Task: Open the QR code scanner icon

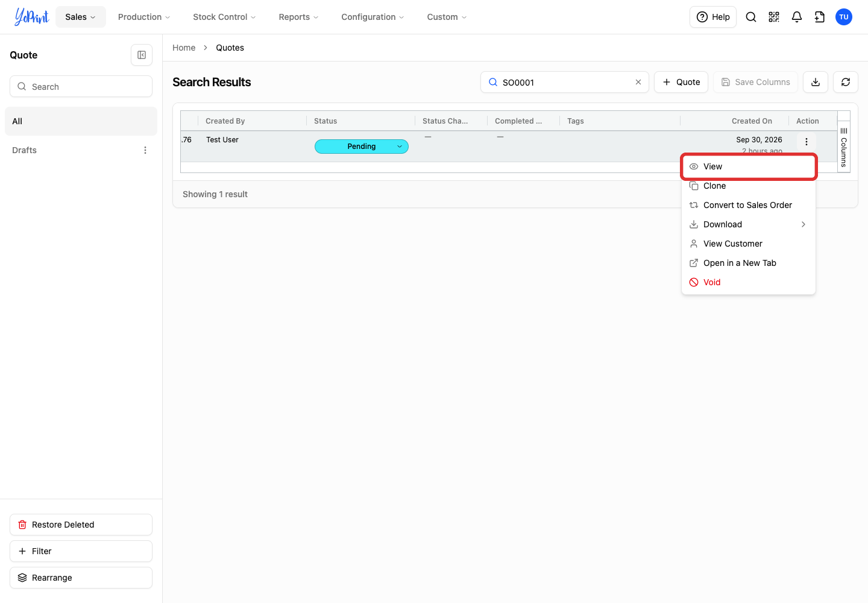Action: (774, 17)
